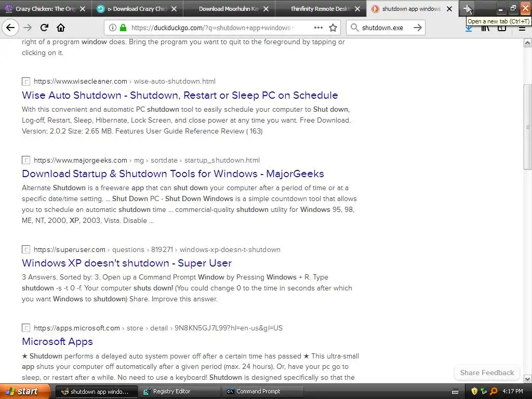
Task: Click the orange magnifier tray icon
Action: (494, 391)
